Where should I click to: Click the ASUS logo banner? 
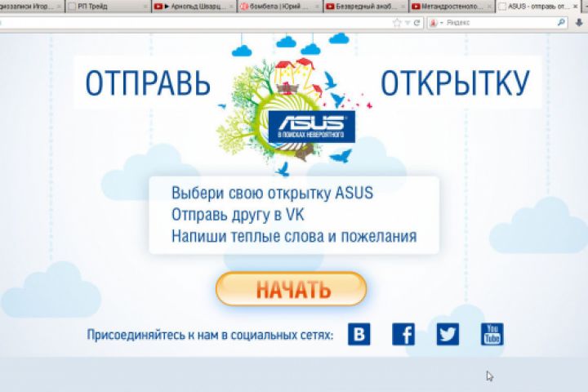coord(312,127)
